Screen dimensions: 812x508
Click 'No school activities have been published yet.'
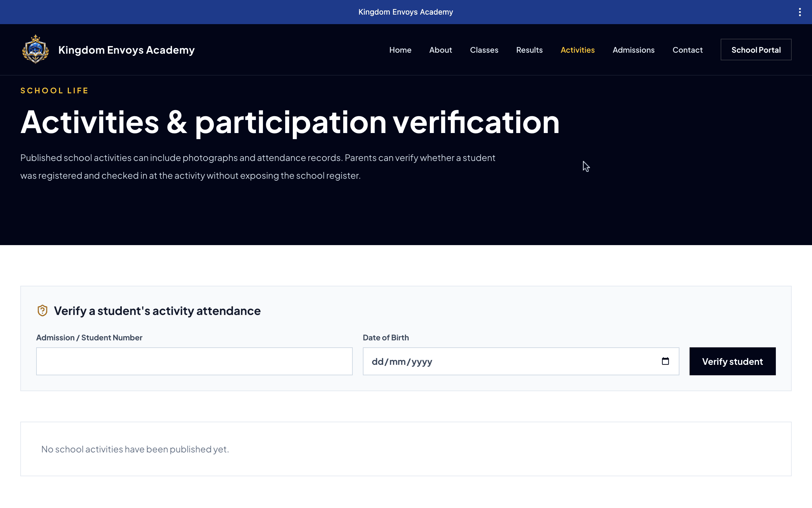click(135, 449)
